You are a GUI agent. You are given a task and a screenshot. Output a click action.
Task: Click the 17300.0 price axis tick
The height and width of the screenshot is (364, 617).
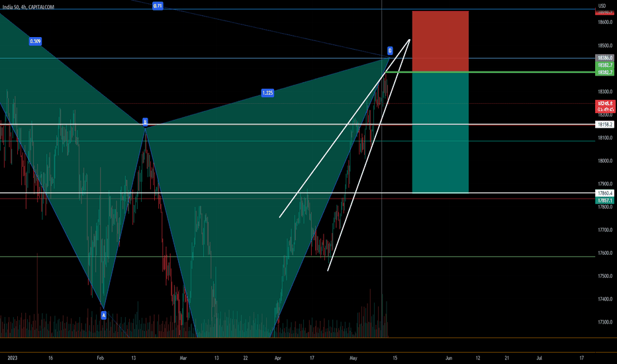click(x=605, y=322)
